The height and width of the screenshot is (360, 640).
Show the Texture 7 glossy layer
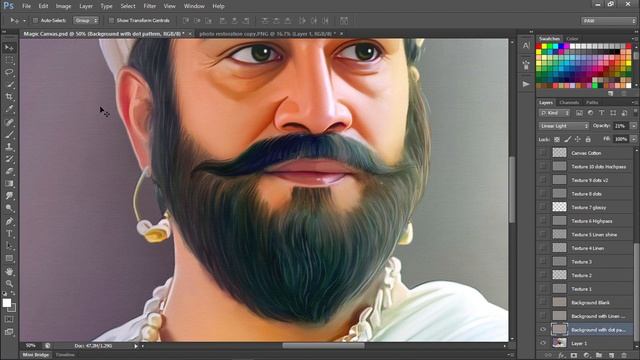(543, 207)
